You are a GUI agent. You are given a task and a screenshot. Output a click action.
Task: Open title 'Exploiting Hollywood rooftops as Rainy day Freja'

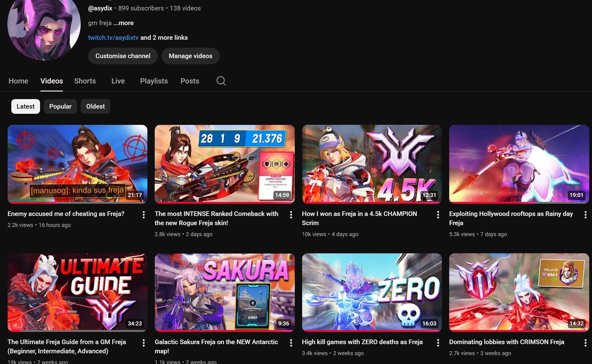(511, 218)
